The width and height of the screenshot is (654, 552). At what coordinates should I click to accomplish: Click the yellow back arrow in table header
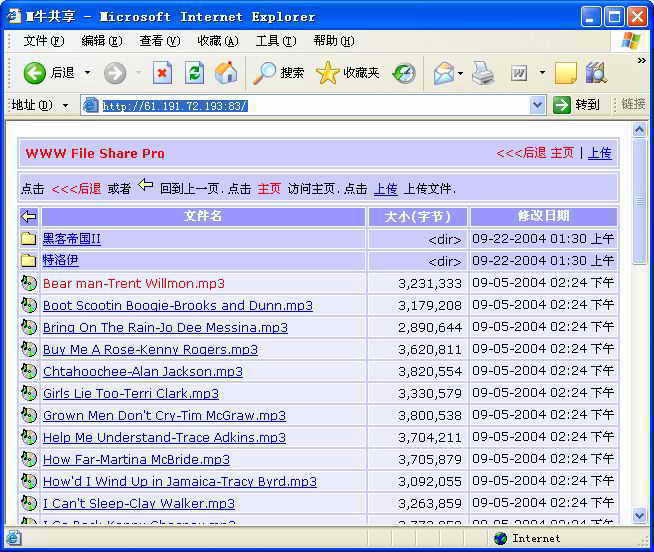point(28,217)
